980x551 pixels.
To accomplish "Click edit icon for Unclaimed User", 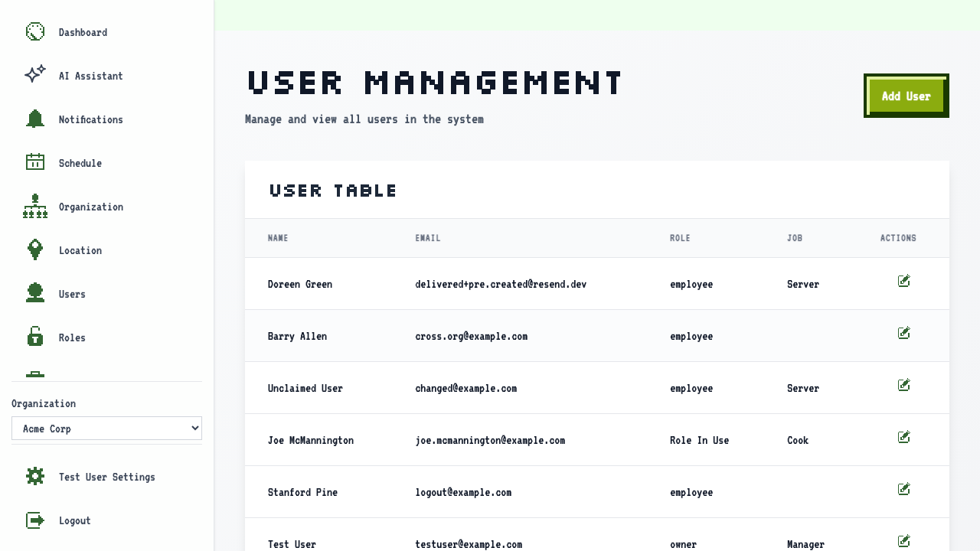I will 903,386.
